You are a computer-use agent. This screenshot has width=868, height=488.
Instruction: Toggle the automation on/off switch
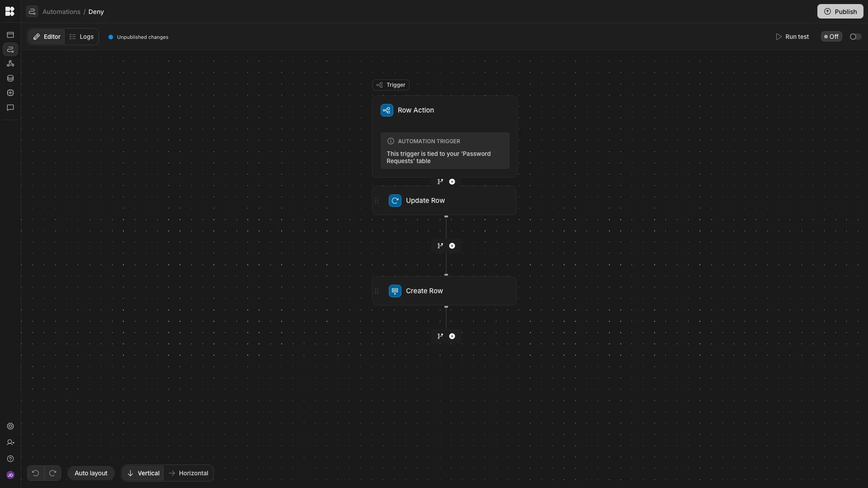855,37
